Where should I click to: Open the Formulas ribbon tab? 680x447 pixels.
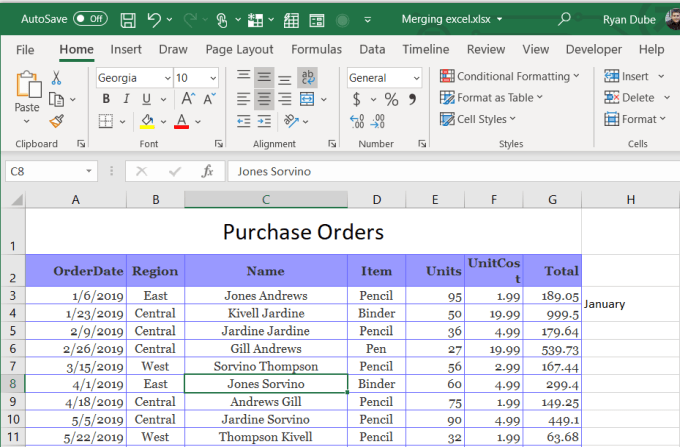click(x=316, y=49)
